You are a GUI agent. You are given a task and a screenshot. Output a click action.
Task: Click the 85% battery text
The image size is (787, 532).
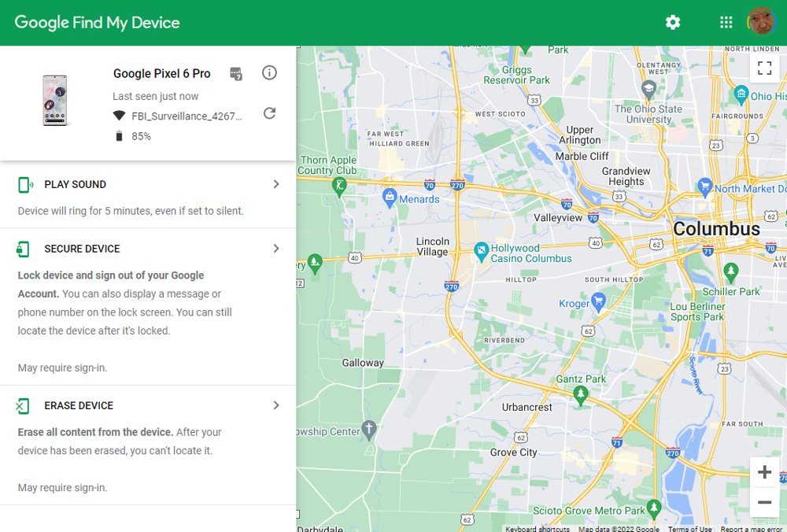tap(141, 136)
